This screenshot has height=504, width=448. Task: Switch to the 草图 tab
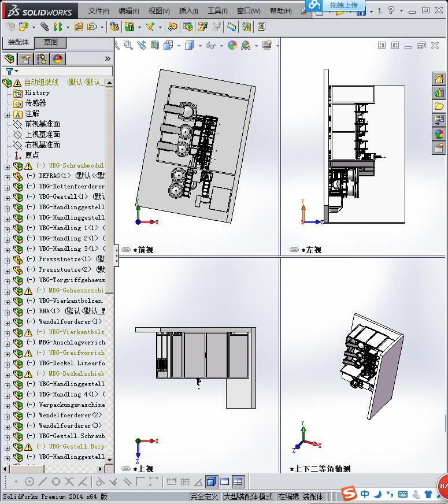point(50,42)
